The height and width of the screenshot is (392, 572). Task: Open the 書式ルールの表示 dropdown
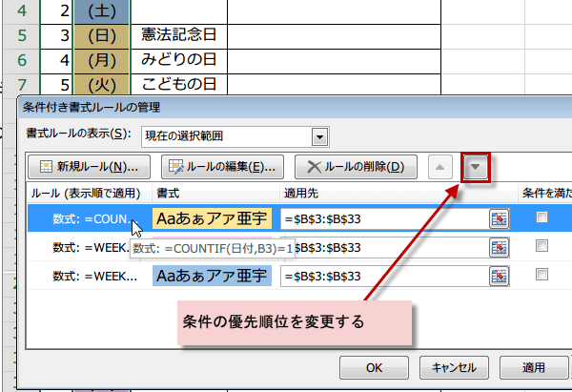(319, 137)
